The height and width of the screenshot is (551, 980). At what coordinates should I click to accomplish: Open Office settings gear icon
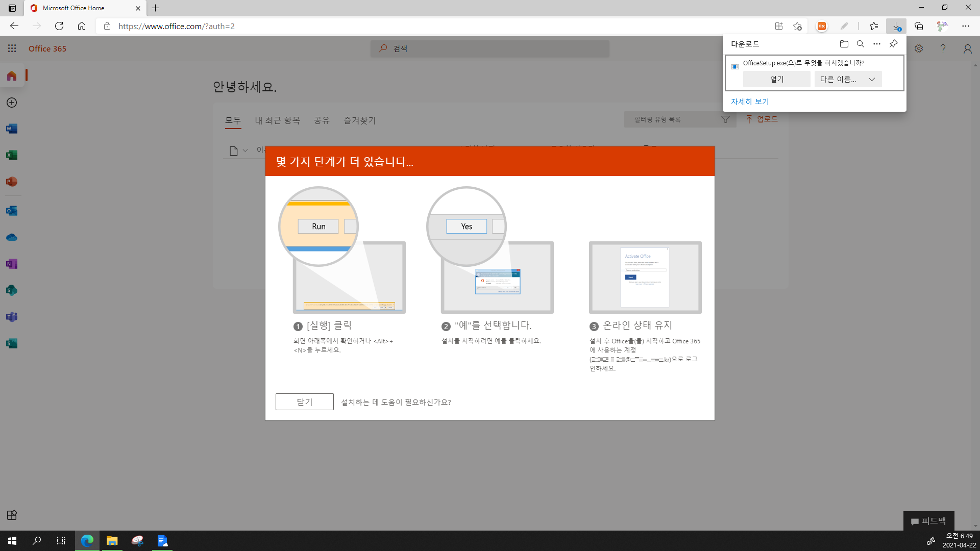(x=919, y=48)
